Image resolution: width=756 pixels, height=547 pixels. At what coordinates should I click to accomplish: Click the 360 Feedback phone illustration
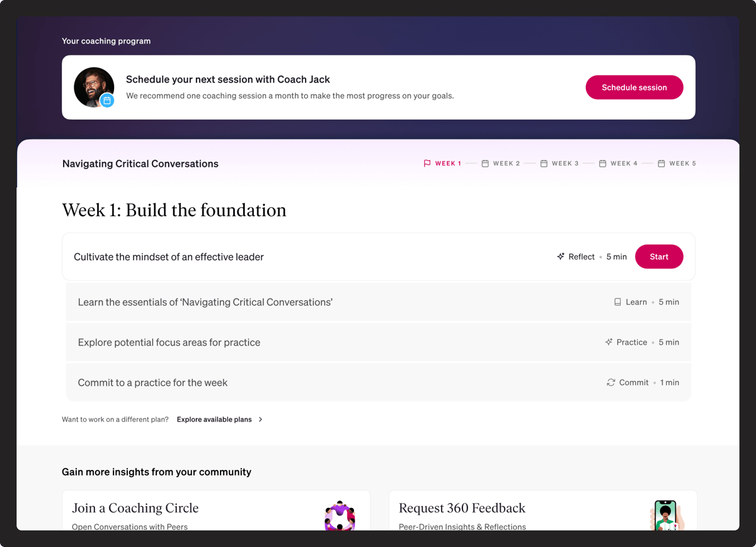click(x=665, y=515)
